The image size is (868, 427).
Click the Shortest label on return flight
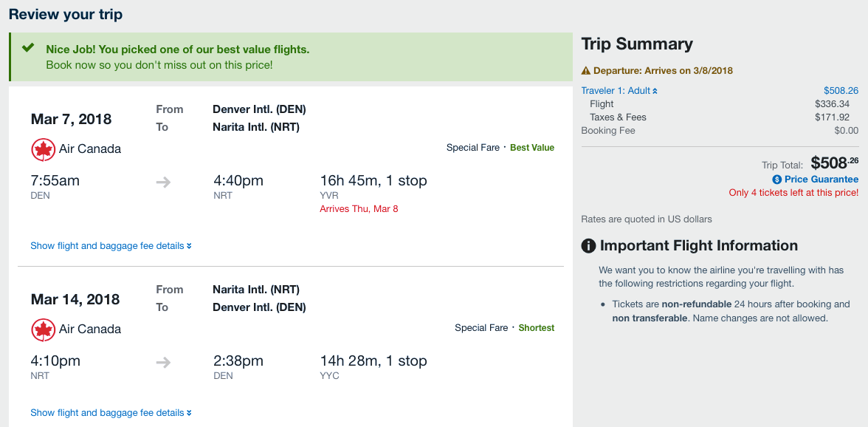(x=537, y=328)
